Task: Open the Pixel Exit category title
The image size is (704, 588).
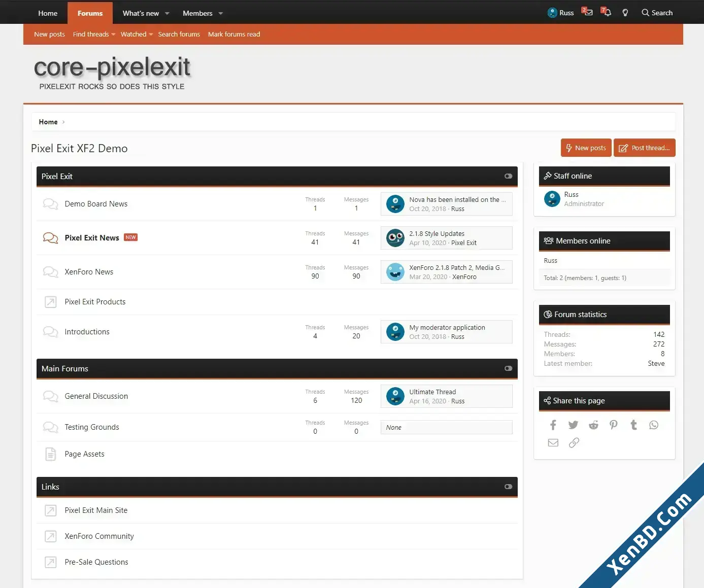Action: pos(57,176)
